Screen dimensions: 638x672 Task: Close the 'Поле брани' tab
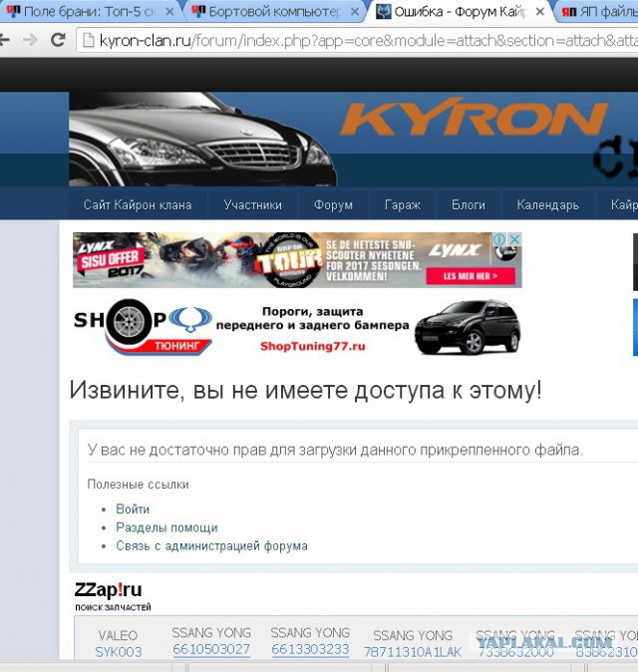169,12
